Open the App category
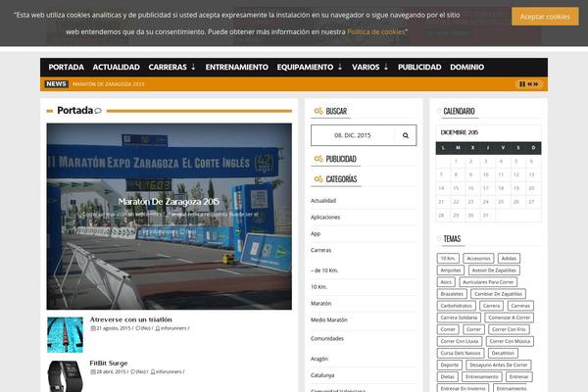This screenshot has width=588, height=392. click(x=316, y=233)
